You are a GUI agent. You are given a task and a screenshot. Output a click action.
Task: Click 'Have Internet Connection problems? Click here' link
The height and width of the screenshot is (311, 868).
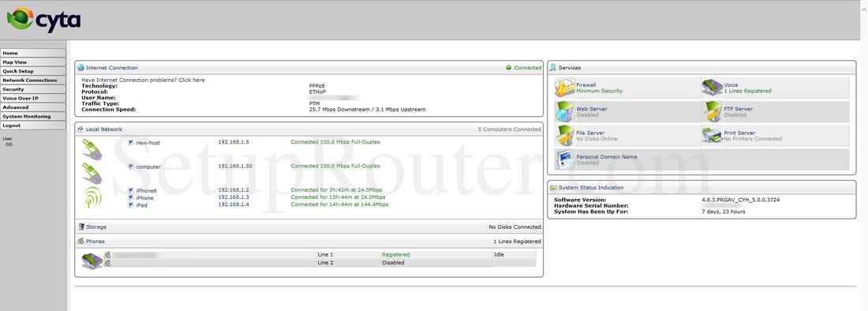tap(143, 81)
